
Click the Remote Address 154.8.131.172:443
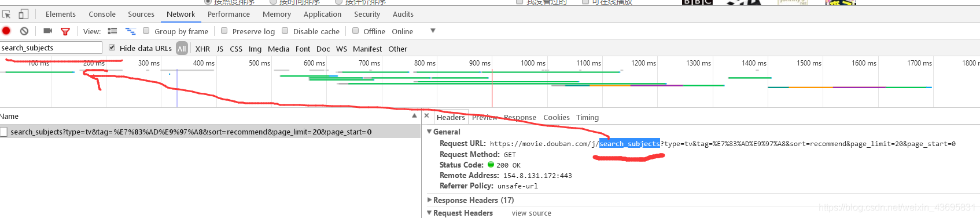(x=537, y=176)
